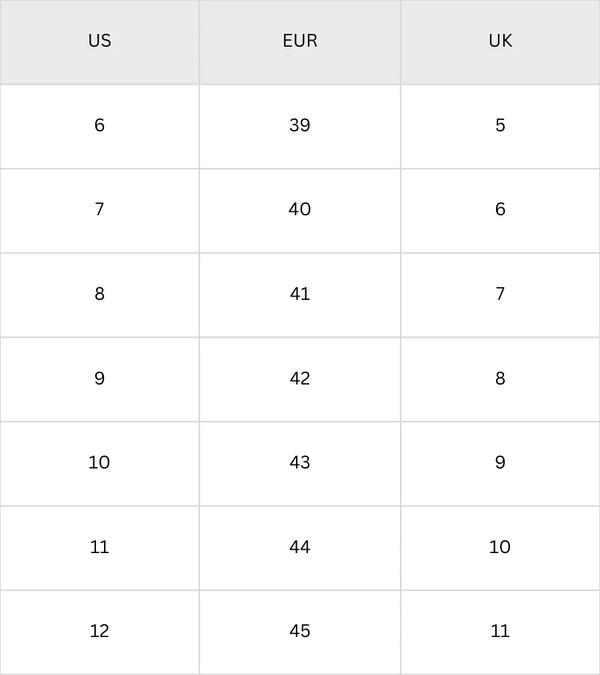
Task: Select US size 7 cell
Action: point(99,209)
